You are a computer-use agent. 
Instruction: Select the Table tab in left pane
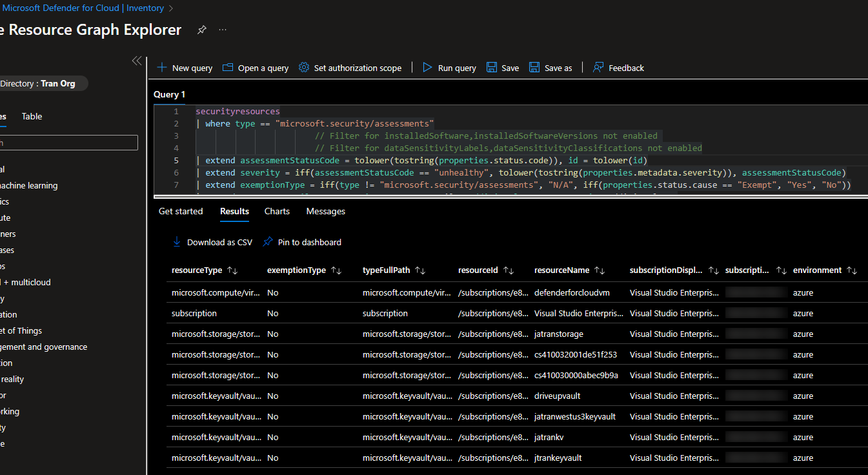[32, 116]
